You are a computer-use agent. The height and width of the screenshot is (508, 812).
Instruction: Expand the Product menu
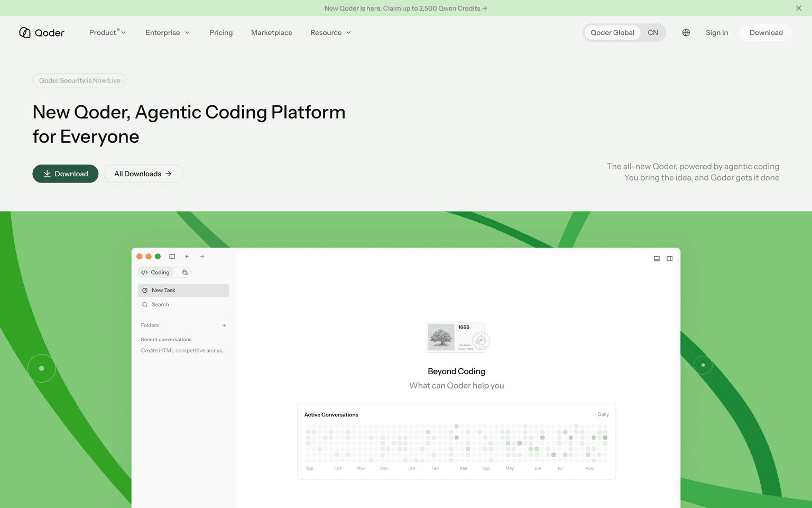point(107,33)
